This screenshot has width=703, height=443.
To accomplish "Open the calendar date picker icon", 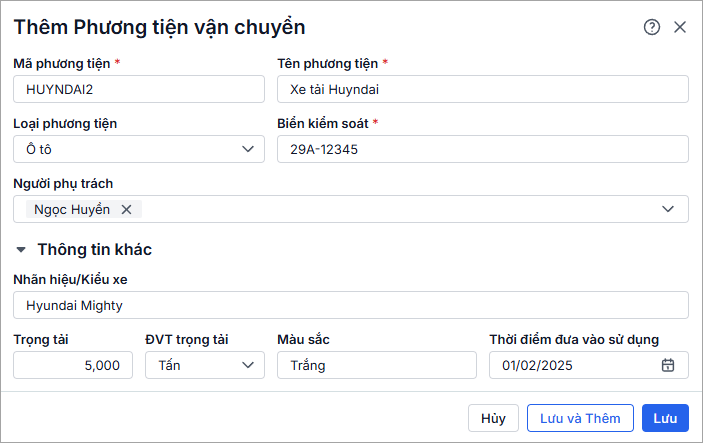I will coord(668,365).
